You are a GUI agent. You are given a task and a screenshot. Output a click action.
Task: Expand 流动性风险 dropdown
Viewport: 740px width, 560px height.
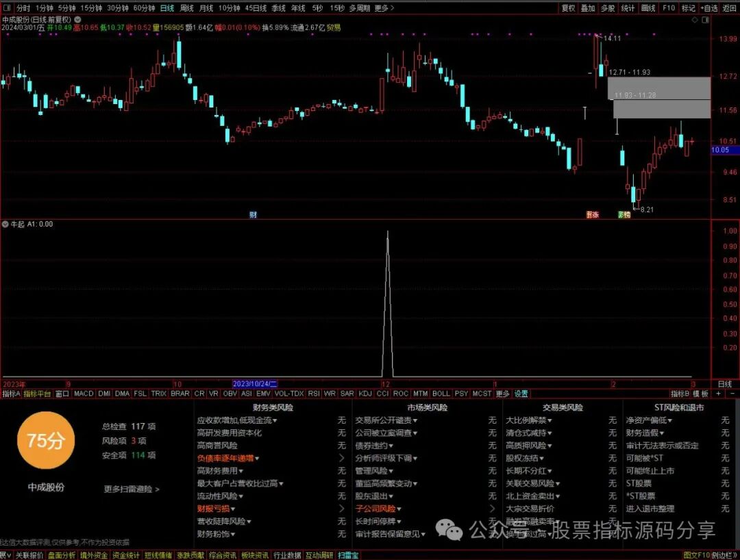click(241, 496)
